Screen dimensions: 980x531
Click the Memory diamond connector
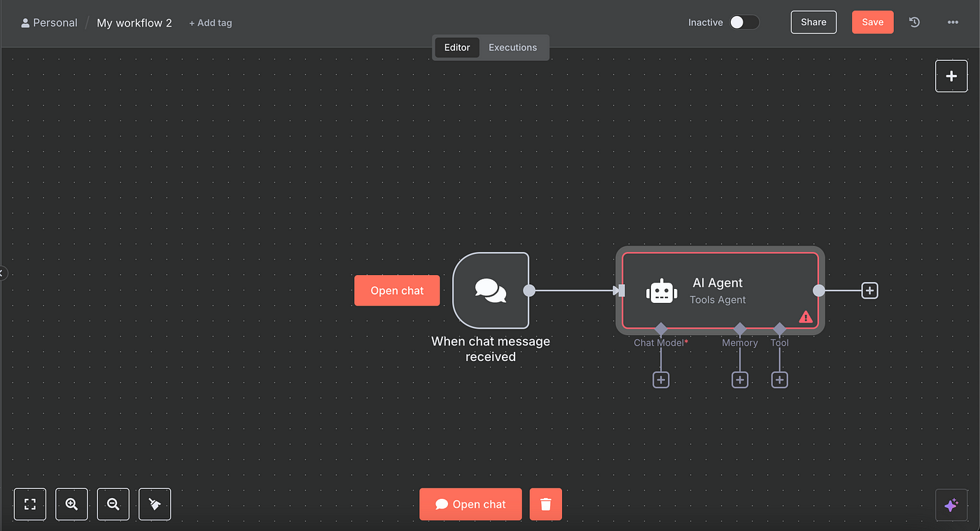740,329
